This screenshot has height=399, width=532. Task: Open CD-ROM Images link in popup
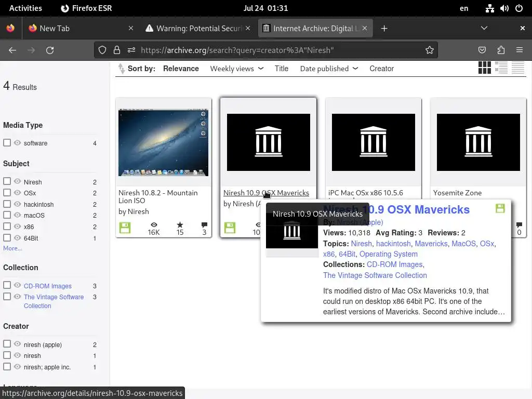(x=395, y=264)
